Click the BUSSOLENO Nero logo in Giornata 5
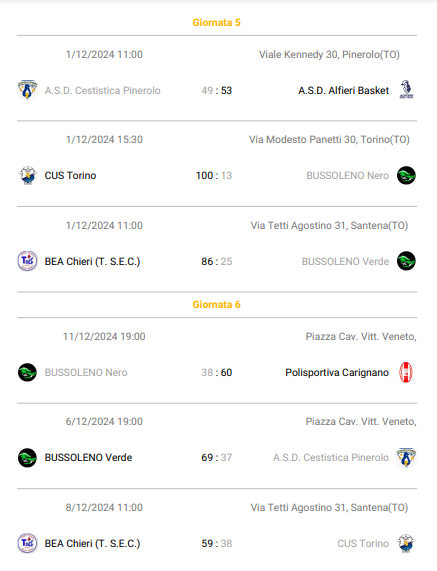 [x=406, y=175]
